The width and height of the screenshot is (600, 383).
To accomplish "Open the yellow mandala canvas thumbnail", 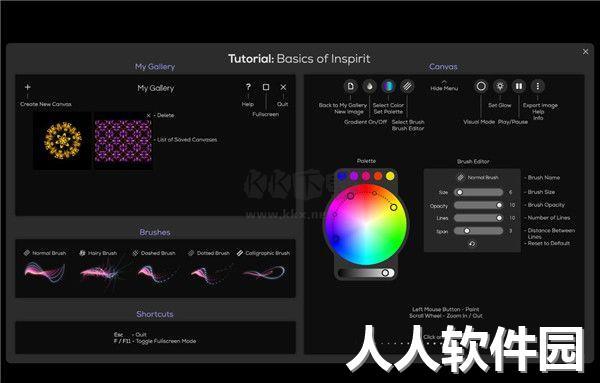I will pyautogui.click(x=62, y=140).
